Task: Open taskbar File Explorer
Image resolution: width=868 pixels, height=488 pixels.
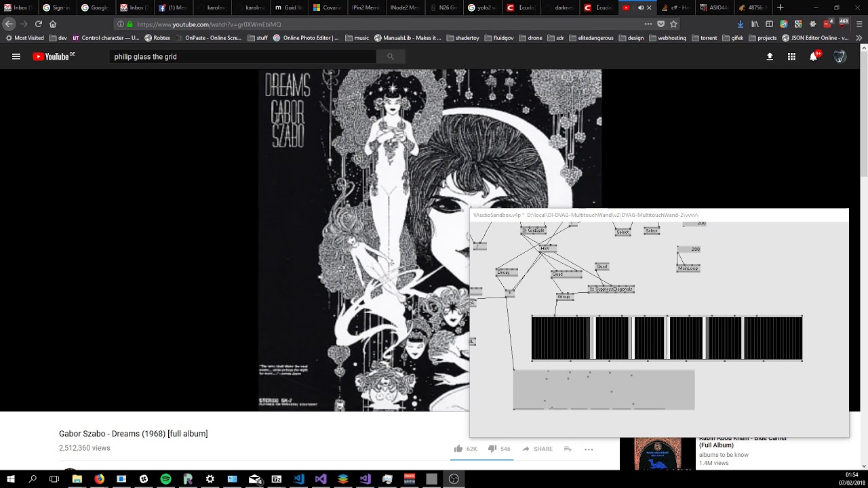Action: [x=77, y=479]
